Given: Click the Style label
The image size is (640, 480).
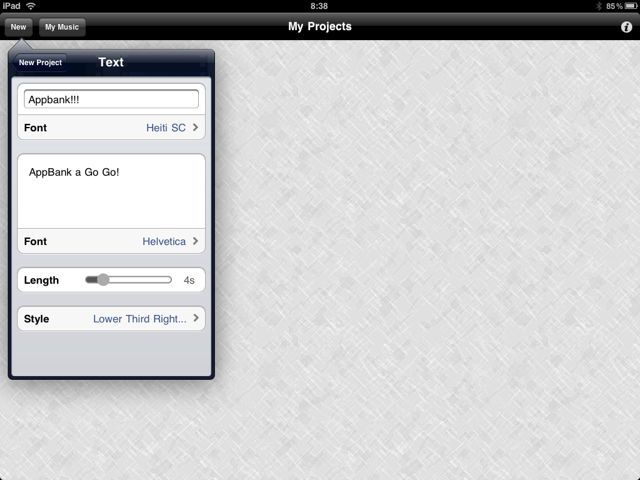Looking at the screenshot, I should coord(36,319).
